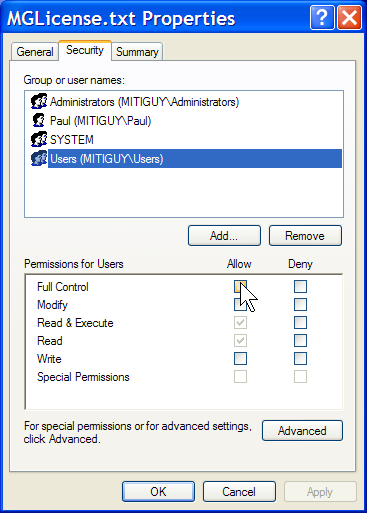
Task: Toggle the Deny Write checkbox
Action: [300, 359]
